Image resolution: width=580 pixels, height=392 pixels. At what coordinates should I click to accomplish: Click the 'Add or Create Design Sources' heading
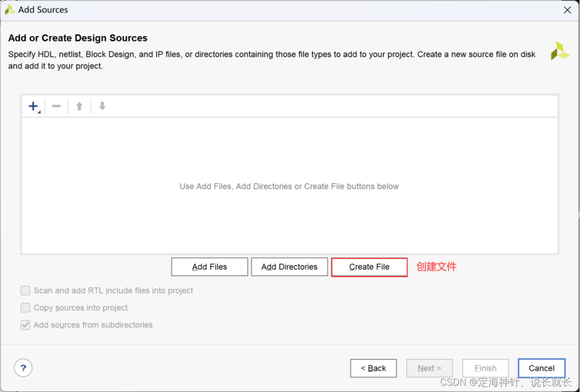click(x=78, y=38)
